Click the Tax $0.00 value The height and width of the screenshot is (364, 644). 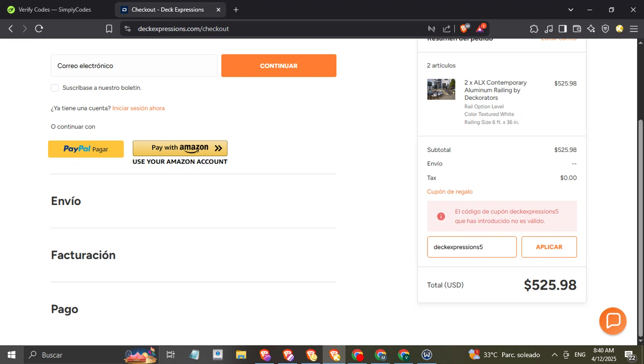point(568,178)
